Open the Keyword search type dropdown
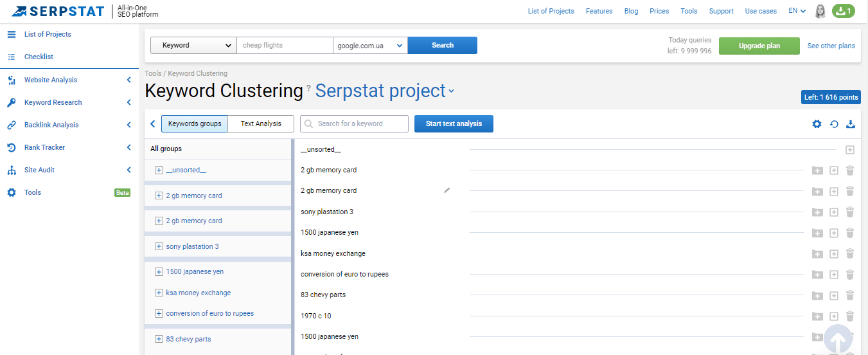The image size is (868, 355). tap(193, 45)
